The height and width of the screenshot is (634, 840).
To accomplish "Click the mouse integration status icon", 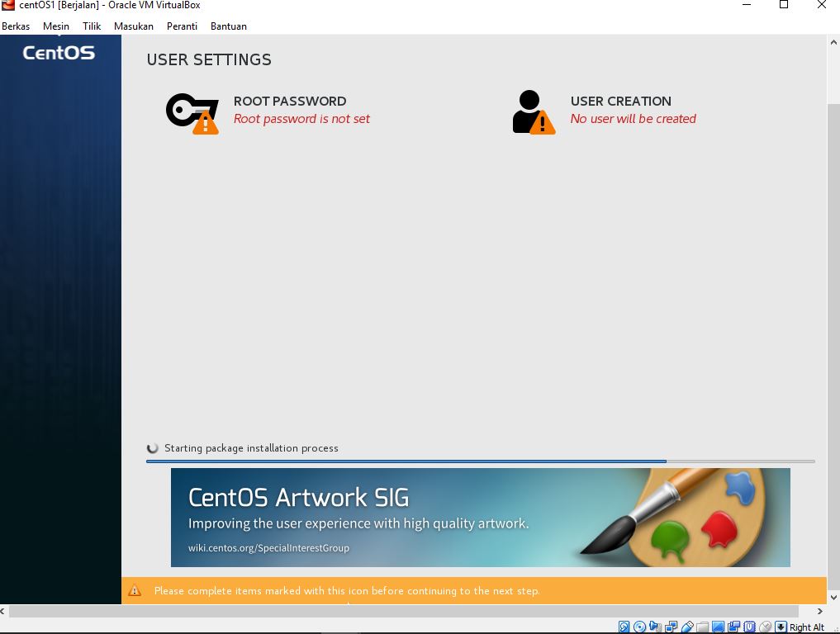I will 766,627.
